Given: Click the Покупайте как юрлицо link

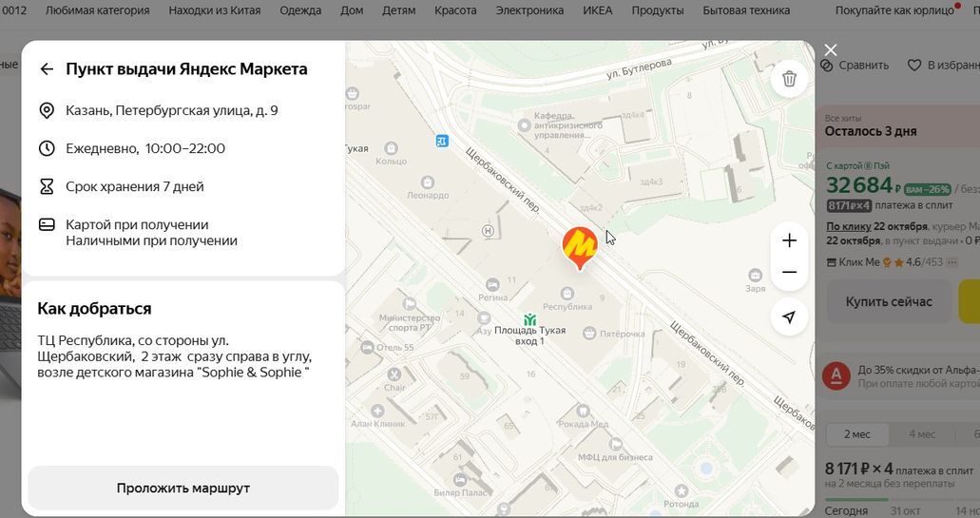Looking at the screenshot, I should point(894,10).
